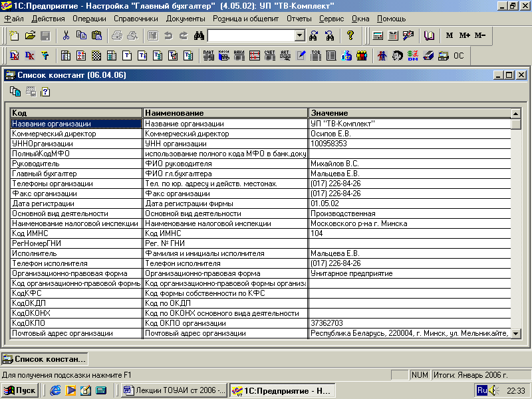The width and height of the screenshot is (532, 399).
Task: Click the $ DM currencies icon
Action: (412, 56)
